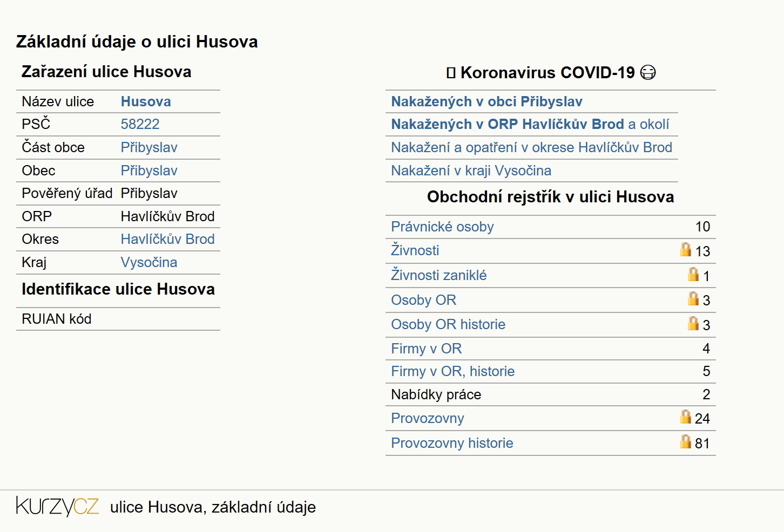
Task: Click the lock icon next to Živnosti zaniklé
Action: click(x=693, y=274)
